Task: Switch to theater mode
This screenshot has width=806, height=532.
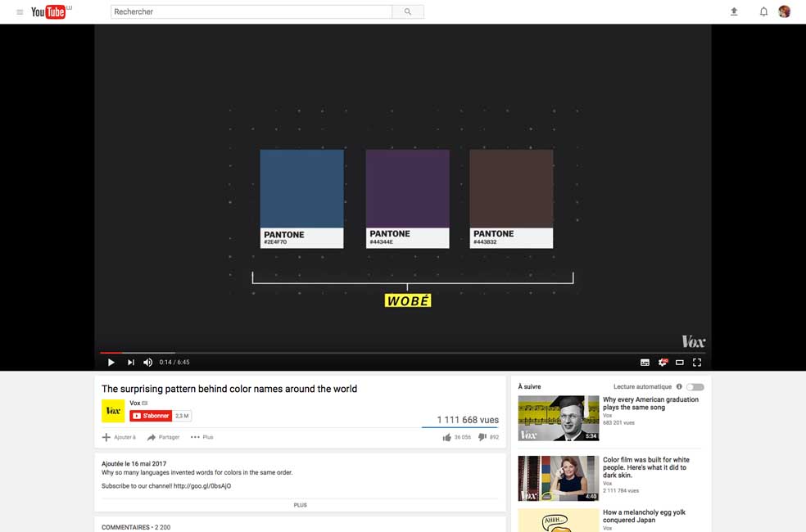Action: coord(680,362)
